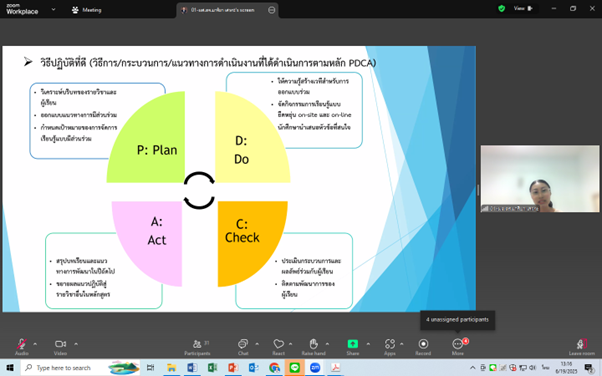Click the Windows taskbar search box
The image size is (602, 376).
coord(63,368)
